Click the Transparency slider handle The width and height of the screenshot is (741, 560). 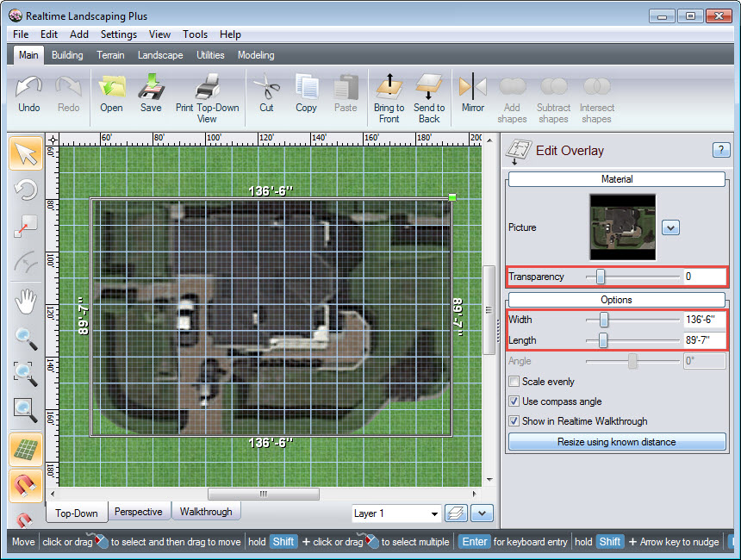(601, 277)
